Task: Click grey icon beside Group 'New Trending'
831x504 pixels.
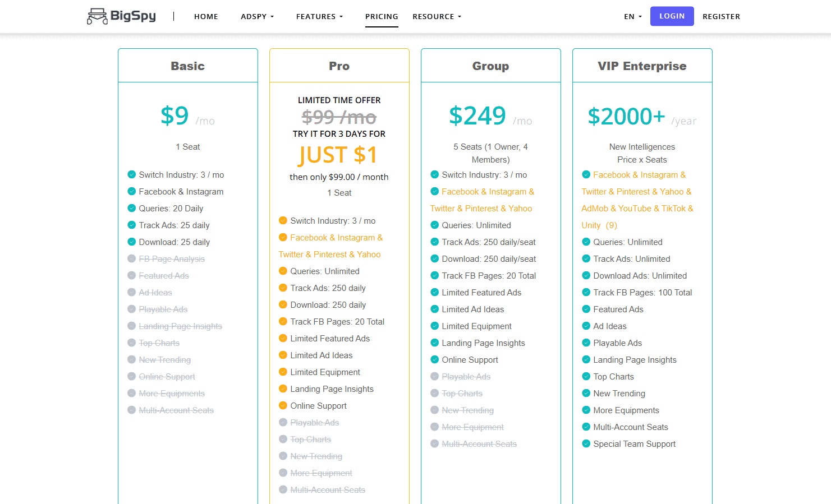Action: tap(435, 410)
